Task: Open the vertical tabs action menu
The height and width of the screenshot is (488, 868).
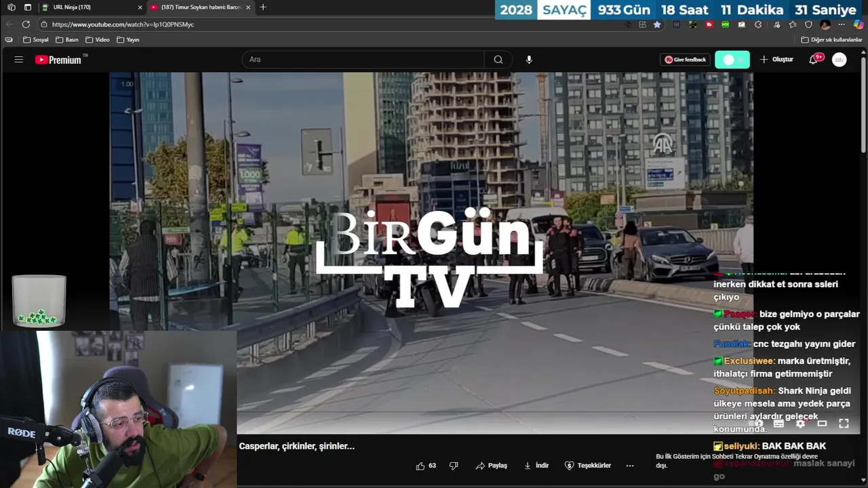Action: click(28, 7)
